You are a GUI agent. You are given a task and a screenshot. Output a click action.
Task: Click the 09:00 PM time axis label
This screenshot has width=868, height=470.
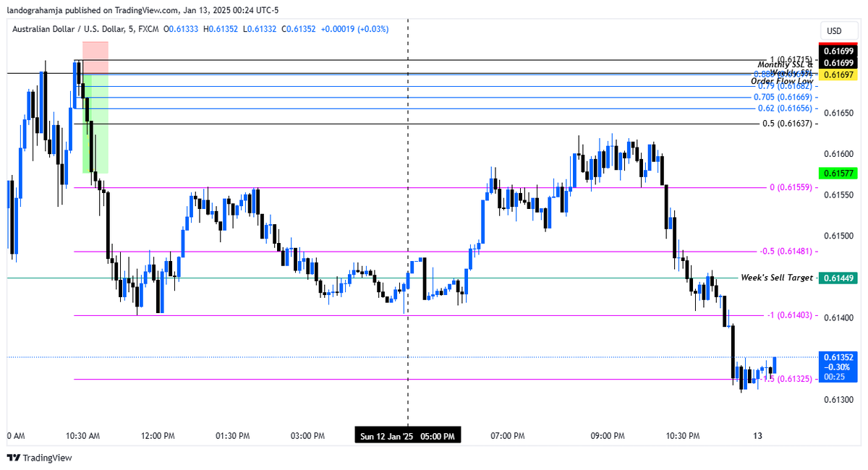pos(608,436)
